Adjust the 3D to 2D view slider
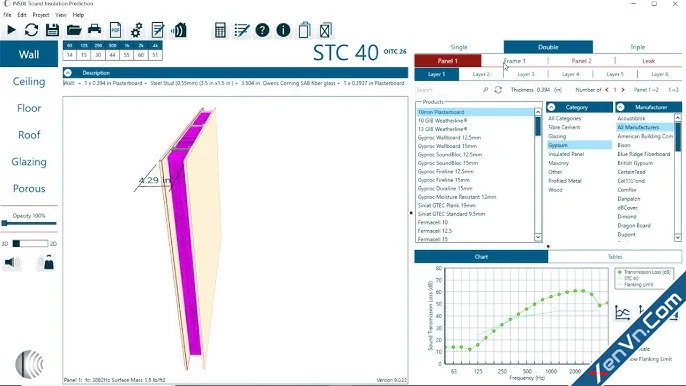 pos(30,243)
